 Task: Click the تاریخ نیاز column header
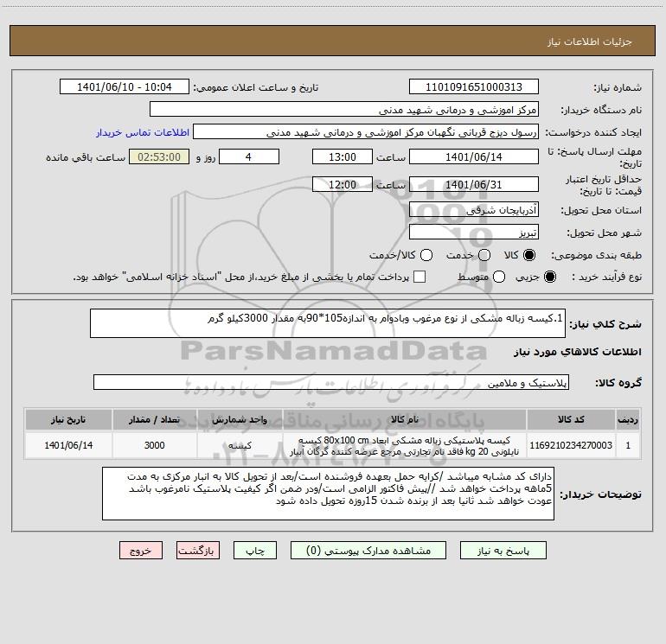(68, 419)
